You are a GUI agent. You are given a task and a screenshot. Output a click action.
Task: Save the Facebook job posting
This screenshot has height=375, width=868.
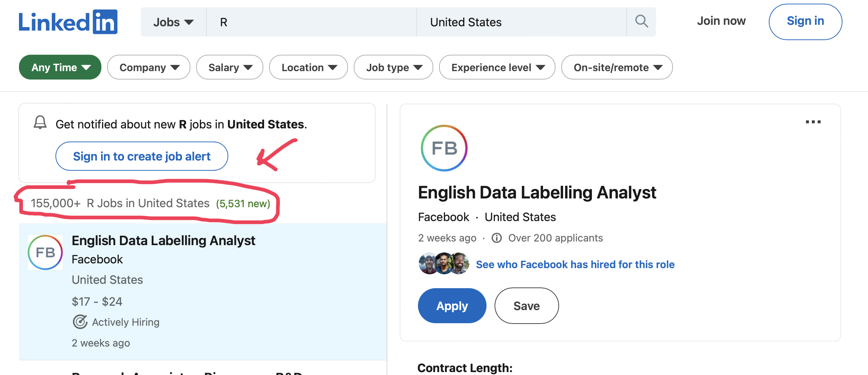pyautogui.click(x=526, y=306)
